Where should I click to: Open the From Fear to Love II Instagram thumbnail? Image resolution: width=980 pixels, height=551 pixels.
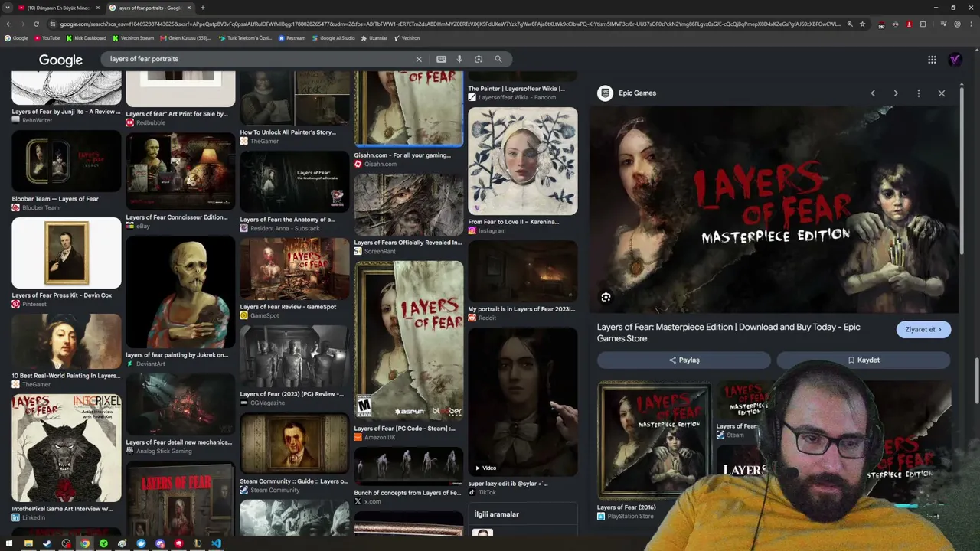point(523,161)
